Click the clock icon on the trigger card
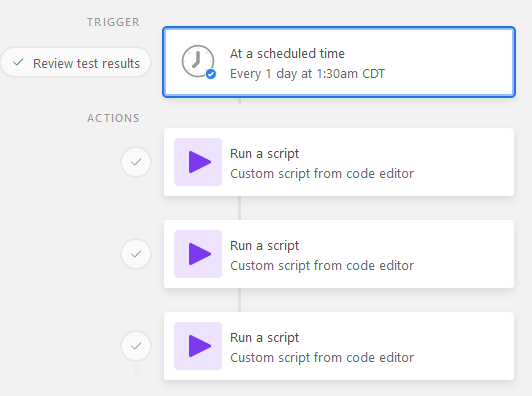532x396 pixels. pyautogui.click(x=198, y=61)
